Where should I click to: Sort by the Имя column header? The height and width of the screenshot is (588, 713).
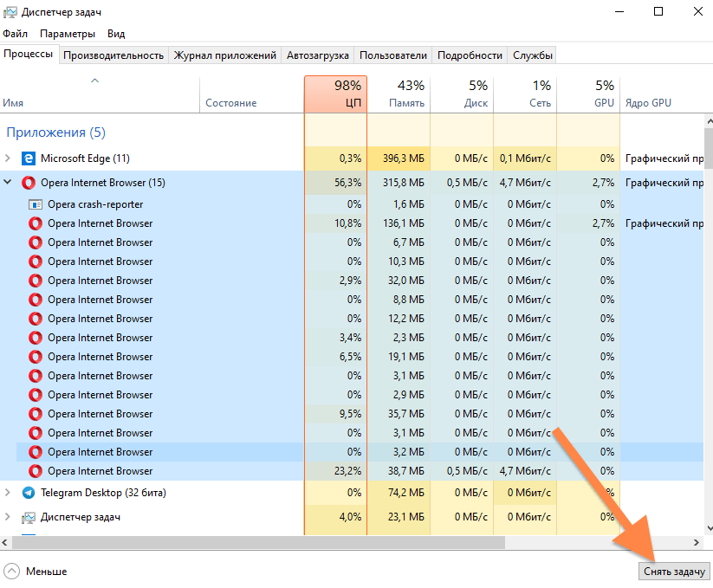(x=100, y=94)
